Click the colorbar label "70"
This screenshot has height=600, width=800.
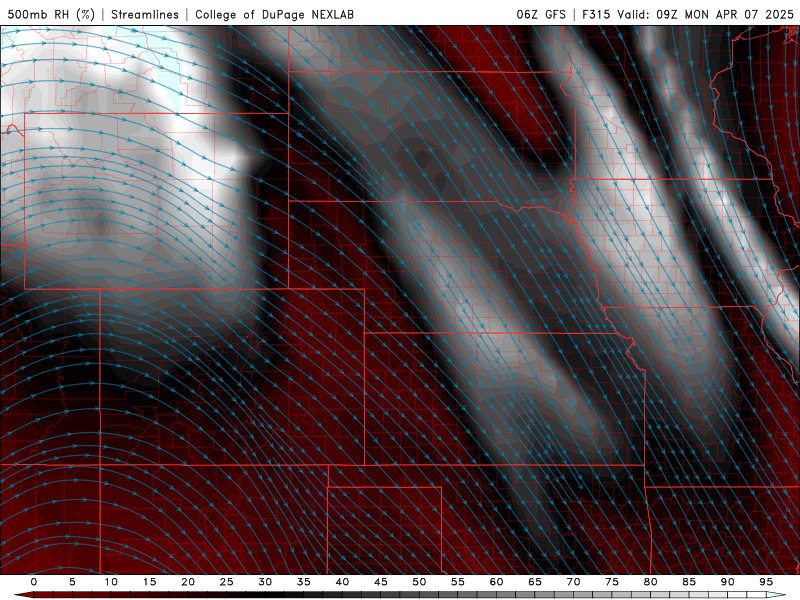point(573,582)
